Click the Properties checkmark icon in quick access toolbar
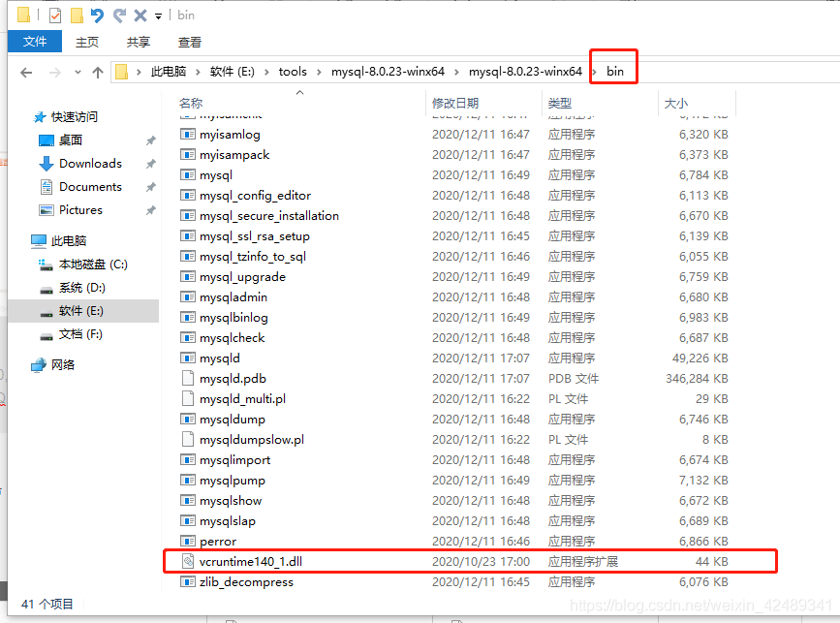The height and width of the screenshot is (623, 840). 54,15
